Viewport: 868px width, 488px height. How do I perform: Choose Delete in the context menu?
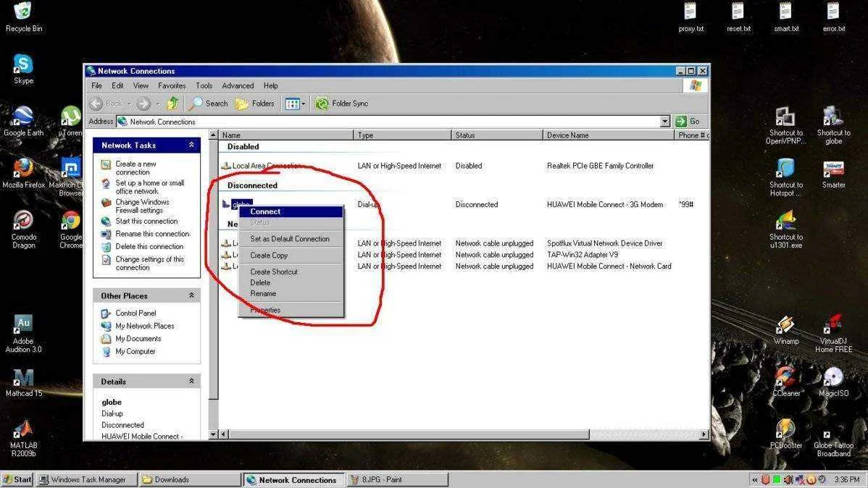click(x=291, y=282)
